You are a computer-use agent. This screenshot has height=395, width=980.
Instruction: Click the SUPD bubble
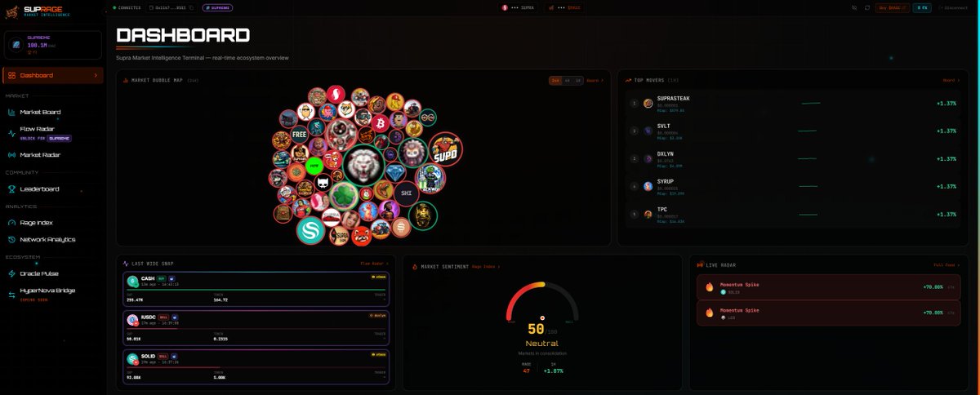[446, 149]
